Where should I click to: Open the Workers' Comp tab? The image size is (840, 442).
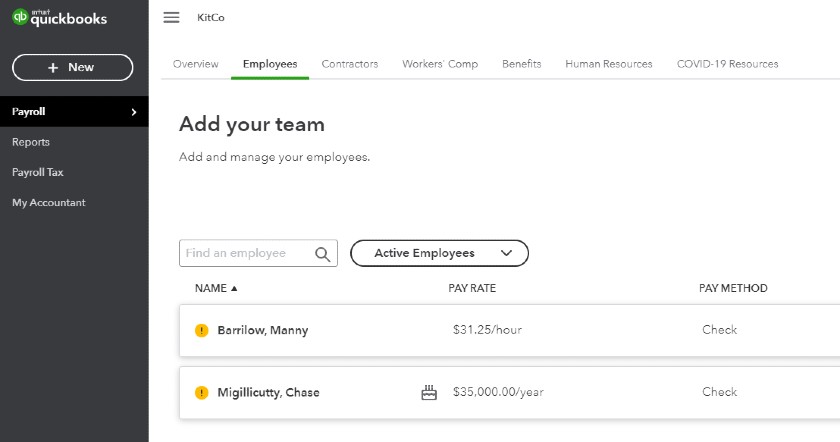point(440,64)
